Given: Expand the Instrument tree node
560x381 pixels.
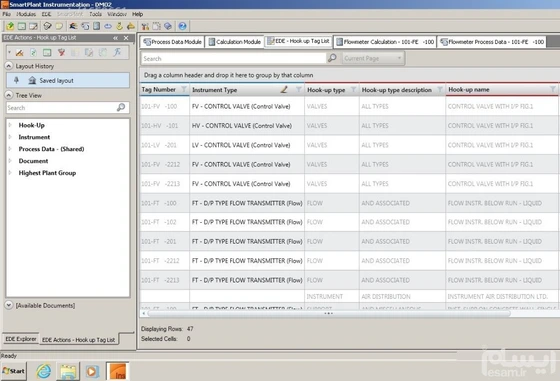Looking at the screenshot, I should 10,137.
